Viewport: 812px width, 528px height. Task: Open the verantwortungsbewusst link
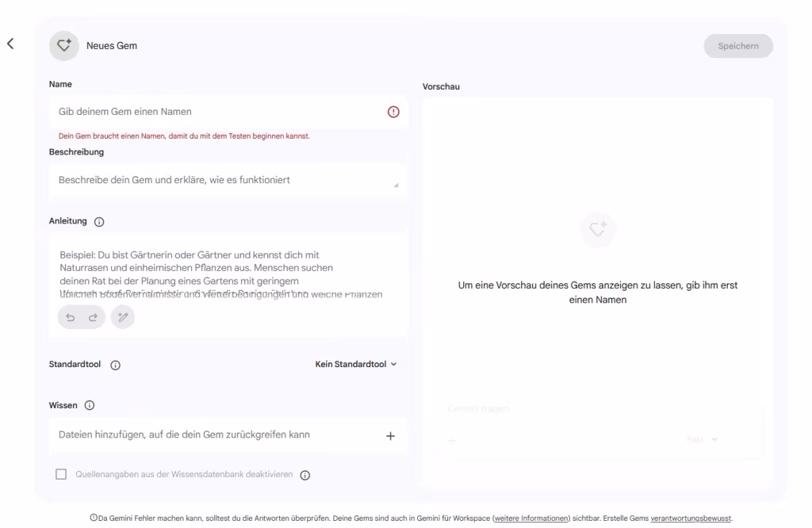click(691, 518)
